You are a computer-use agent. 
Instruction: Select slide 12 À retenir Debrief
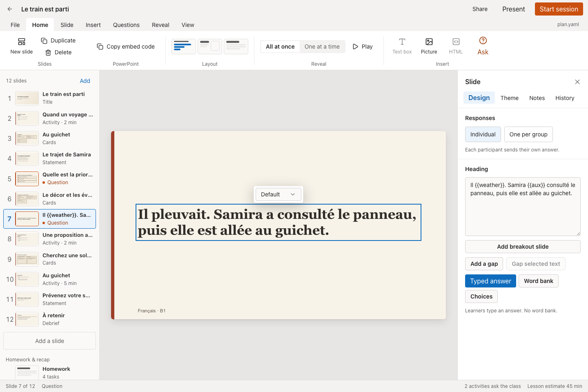coord(49,319)
